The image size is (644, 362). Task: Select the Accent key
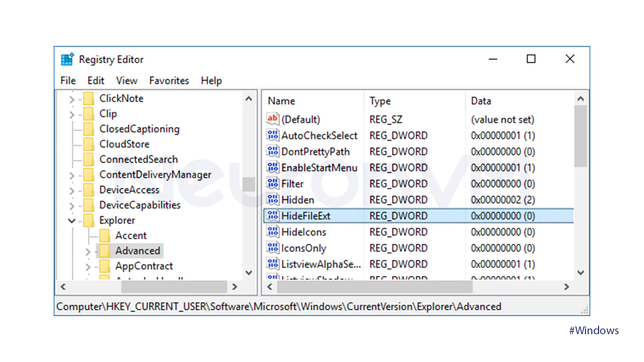pyautogui.click(x=131, y=235)
